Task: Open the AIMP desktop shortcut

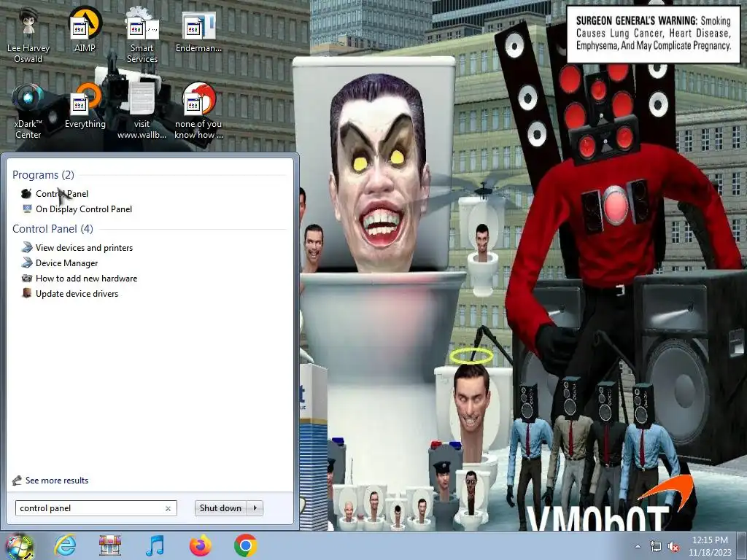Action: pyautogui.click(x=85, y=29)
